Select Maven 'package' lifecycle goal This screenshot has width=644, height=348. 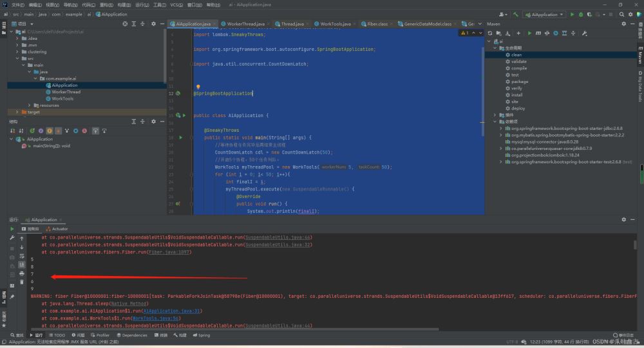point(520,82)
